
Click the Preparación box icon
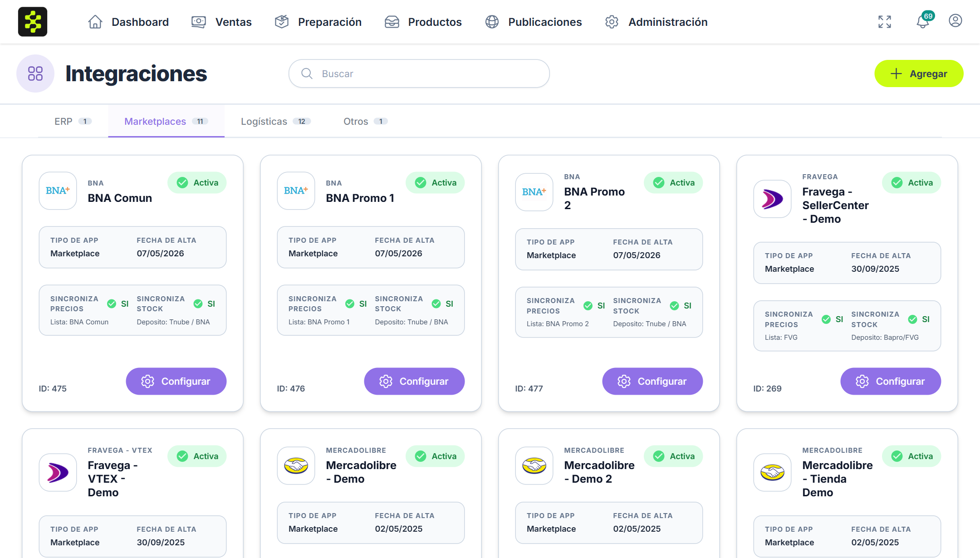click(282, 22)
